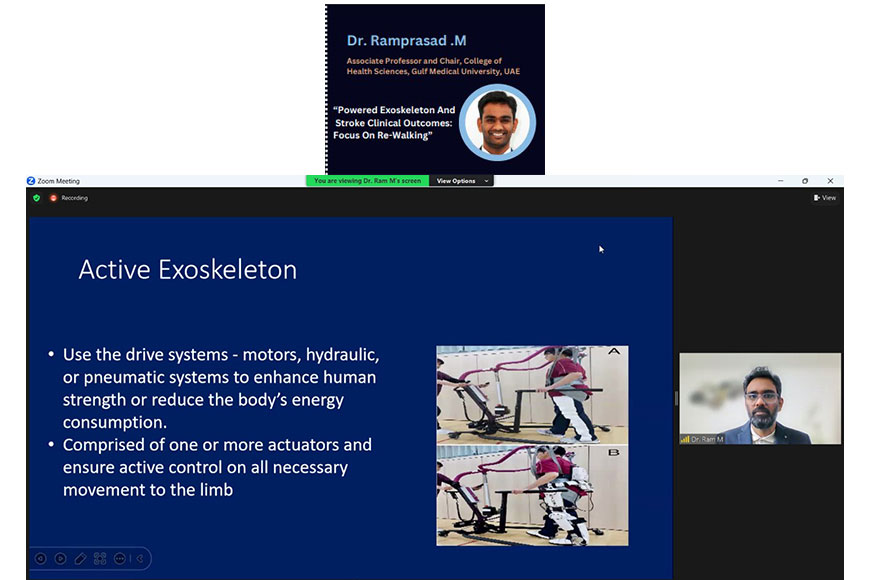The width and height of the screenshot is (870, 580).
Task: Restore down the Zoom Meeting window
Action: (x=805, y=181)
